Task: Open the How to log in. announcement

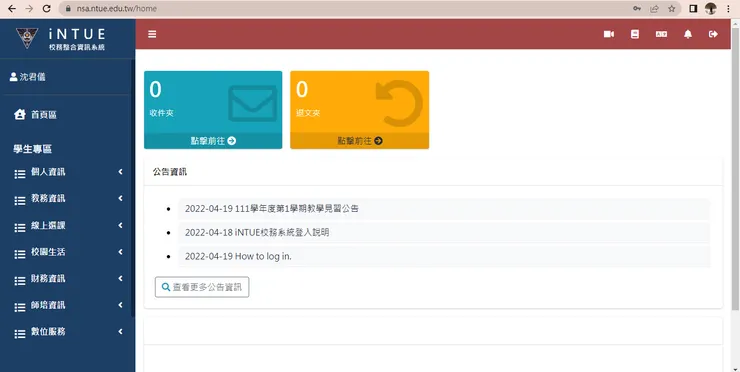Action: pyautogui.click(x=238, y=257)
